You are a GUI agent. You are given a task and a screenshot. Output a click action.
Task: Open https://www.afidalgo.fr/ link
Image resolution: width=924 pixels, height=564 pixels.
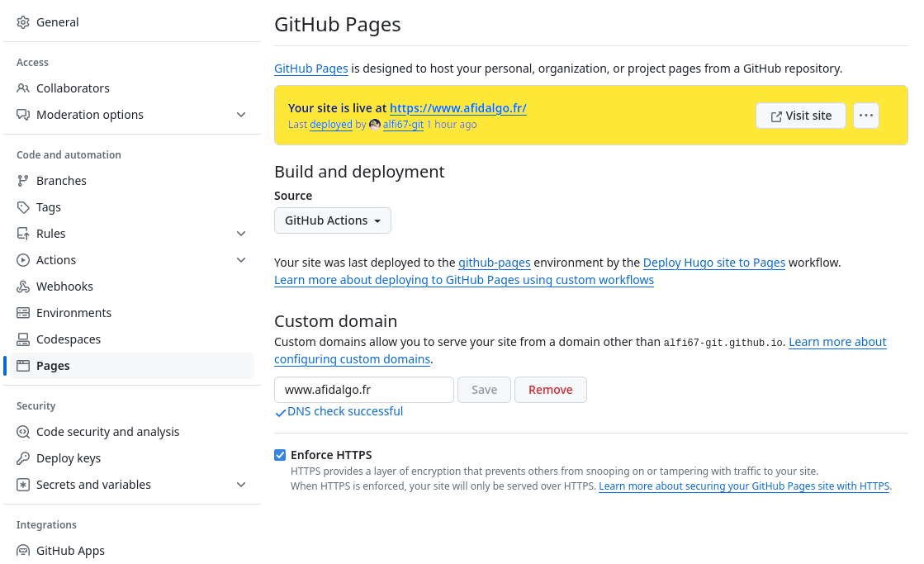click(x=458, y=108)
